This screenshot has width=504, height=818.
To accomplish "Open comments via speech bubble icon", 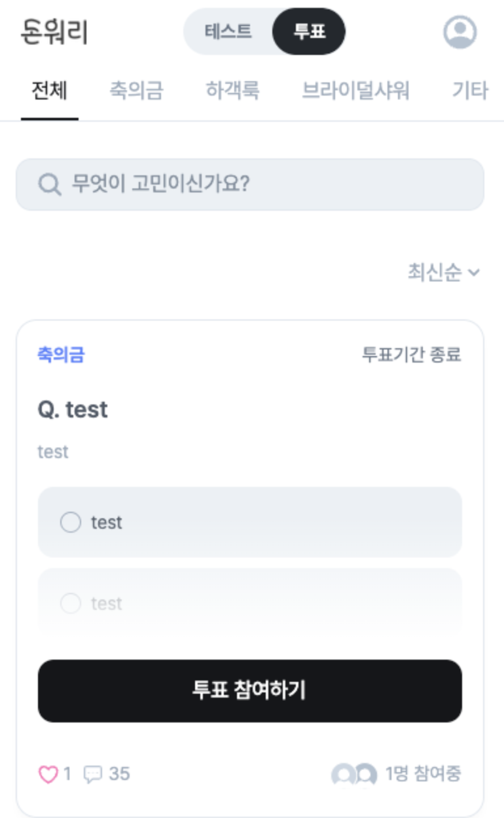I will (93, 775).
